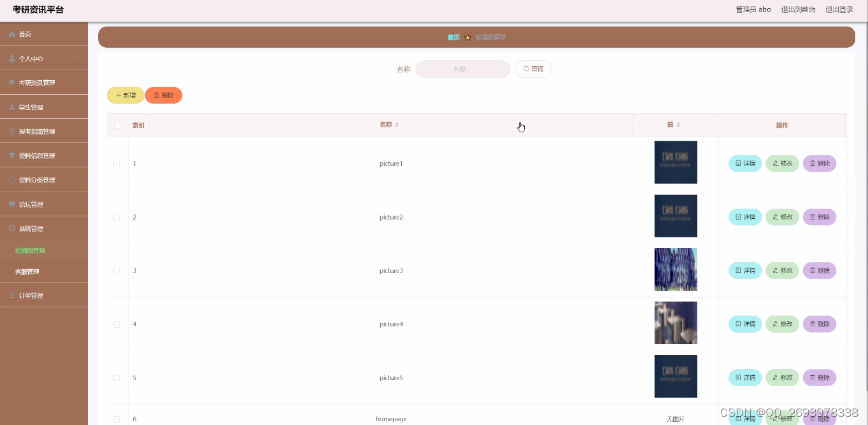Viewport: 868px width, 425px height.
Task: Check the checkbox for row 1
Action: [117, 164]
